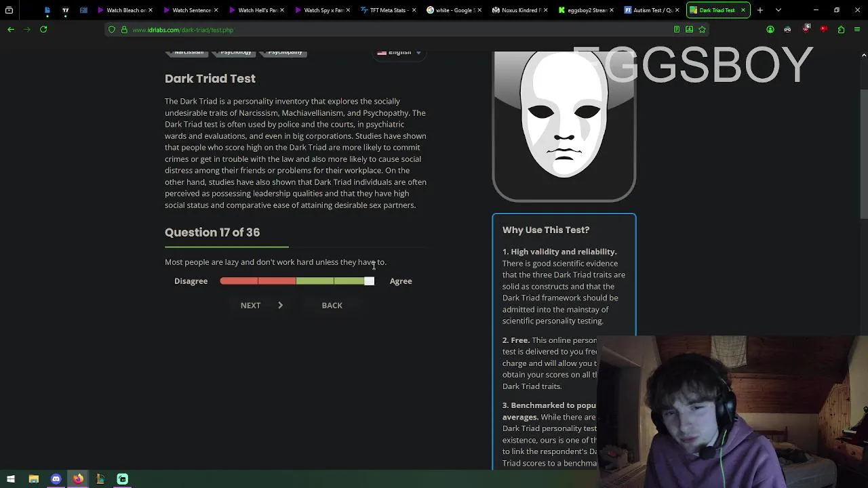The height and width of the screenshot is (488, 868).
Task: Open the extensions puzzle icon
Action: pyautogui.click(x=841, y=30)
